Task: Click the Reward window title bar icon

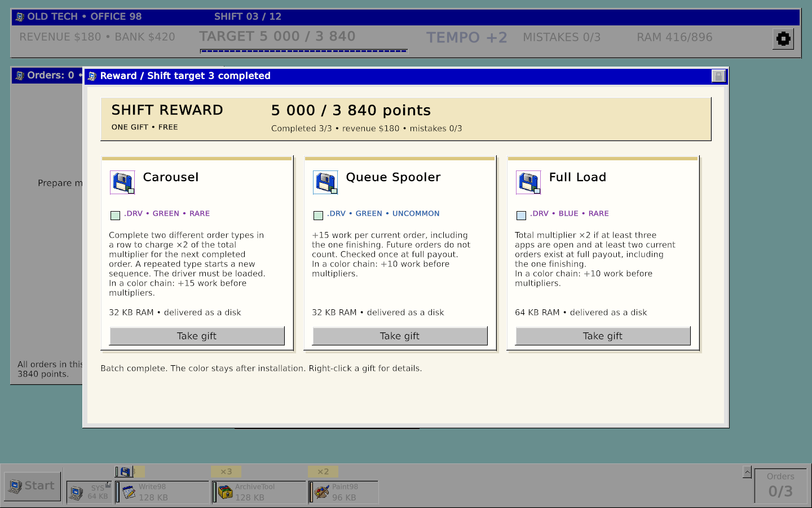Action: click(92, 76)
